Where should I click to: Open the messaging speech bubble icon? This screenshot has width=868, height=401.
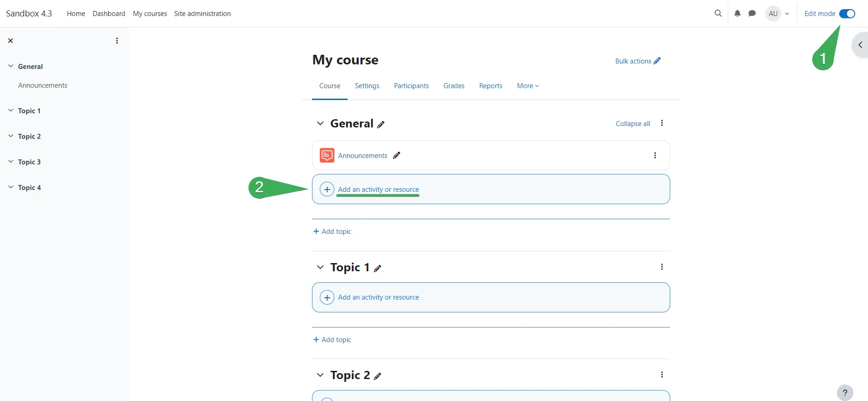752,13
